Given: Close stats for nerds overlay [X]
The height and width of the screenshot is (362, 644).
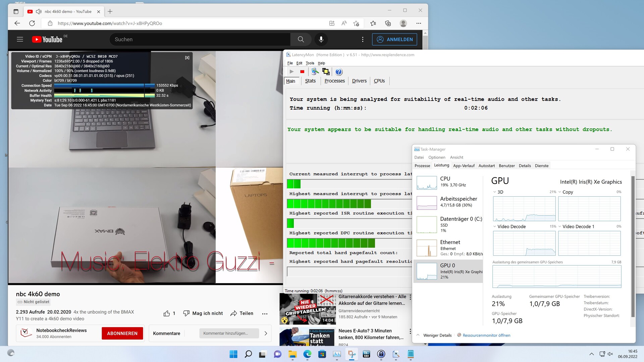Looking at the screenshot, I should click(187, 58).
